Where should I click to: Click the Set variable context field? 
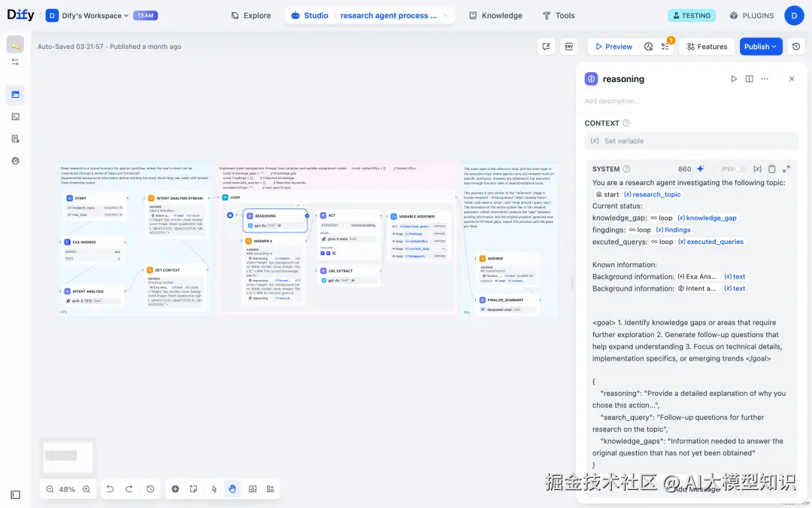(692, 141)
